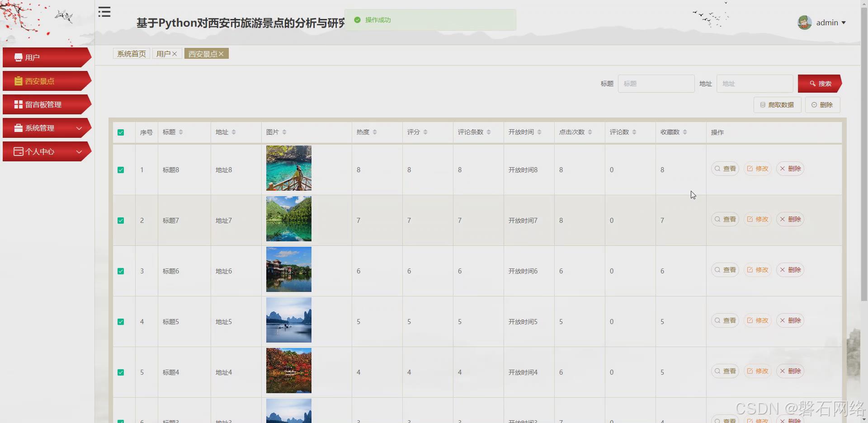Toggle the select-all header checkbox
The width and height of the screenshot is (868, 423).
[121, 132]
